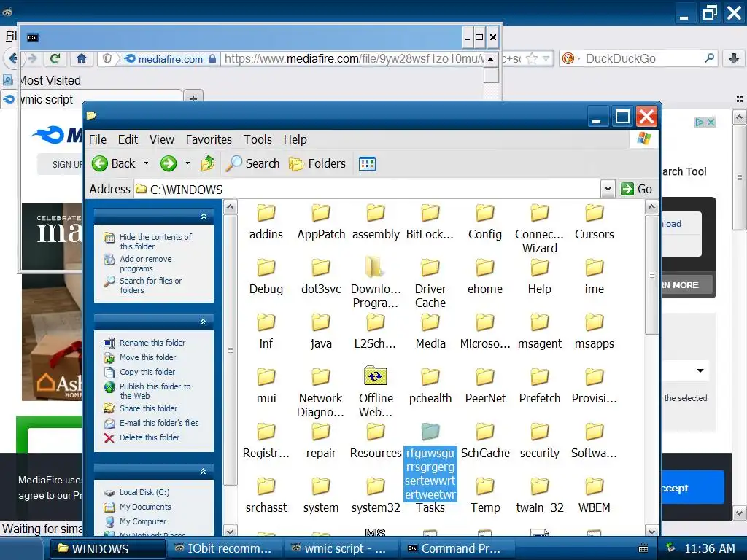Image resolution: width=747 pixels, height=560 pixels.
Task: Click Share this folder
Action: point(148,408)
